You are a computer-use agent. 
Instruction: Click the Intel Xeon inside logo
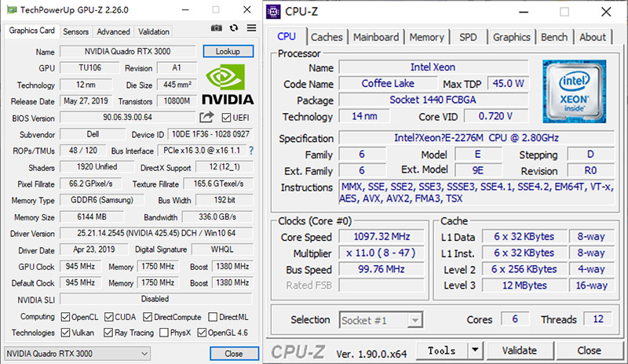[x=575, y=91]
